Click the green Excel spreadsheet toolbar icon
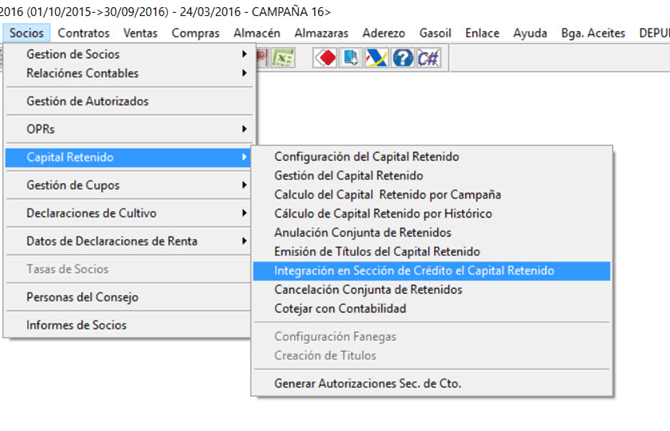 click(x=285, y=58)
